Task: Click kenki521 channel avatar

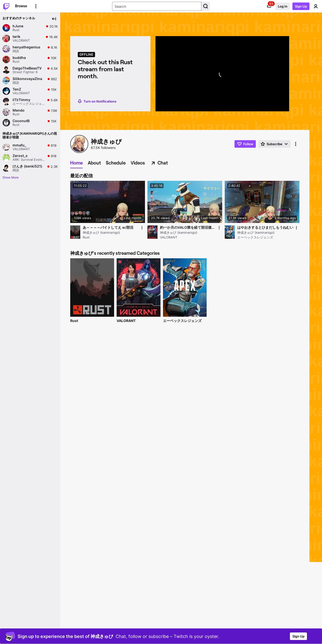Action: (6, 168)
